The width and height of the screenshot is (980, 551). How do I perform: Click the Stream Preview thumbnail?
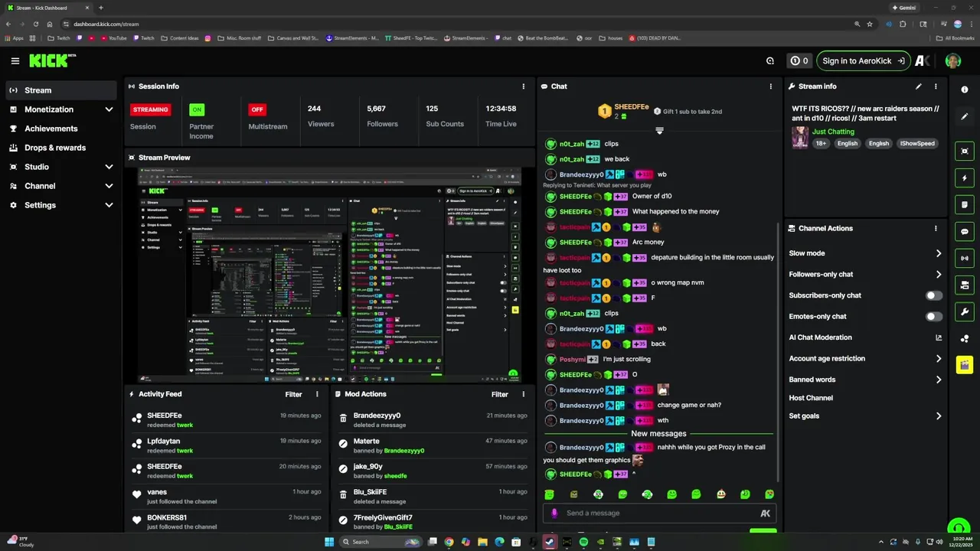330,275
